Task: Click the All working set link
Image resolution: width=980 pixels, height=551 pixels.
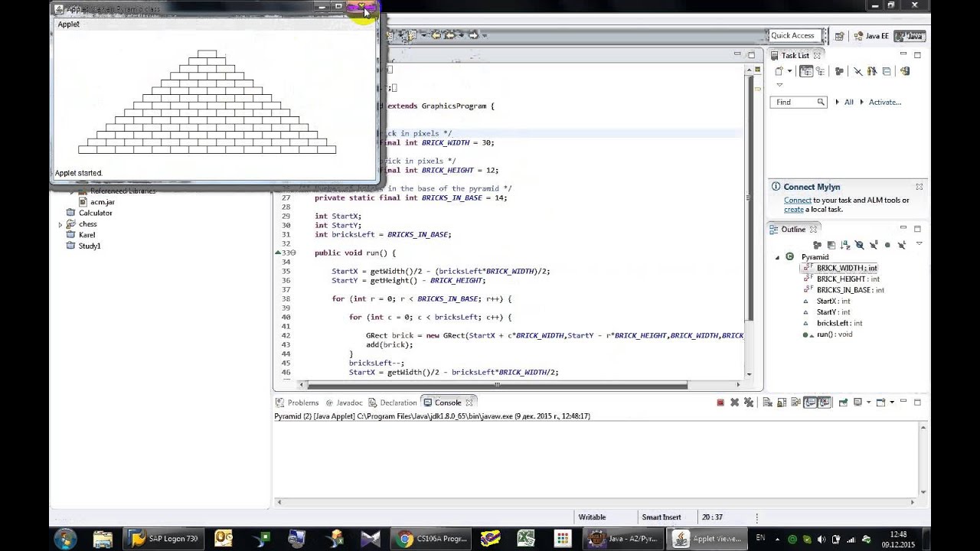Action: [848, 102]
